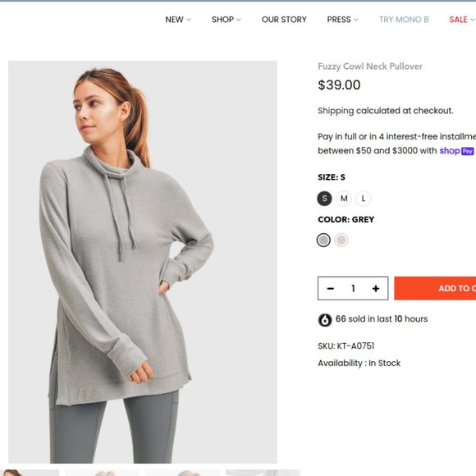The image size is (476, 476).
Task: Go to TRY MONO B page
Action: pyautogui.click(x=404, y=20)
